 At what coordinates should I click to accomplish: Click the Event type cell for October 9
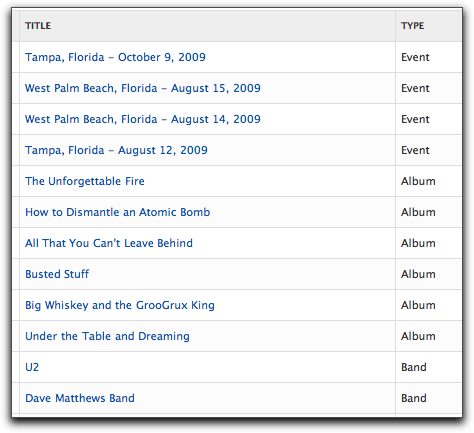coord(415,57)
